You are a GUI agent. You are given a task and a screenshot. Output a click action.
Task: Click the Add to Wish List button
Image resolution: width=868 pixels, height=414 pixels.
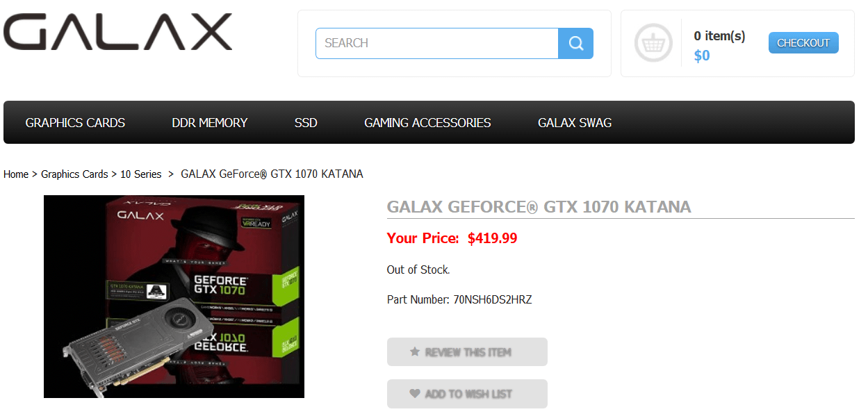(x=467, y=394)
